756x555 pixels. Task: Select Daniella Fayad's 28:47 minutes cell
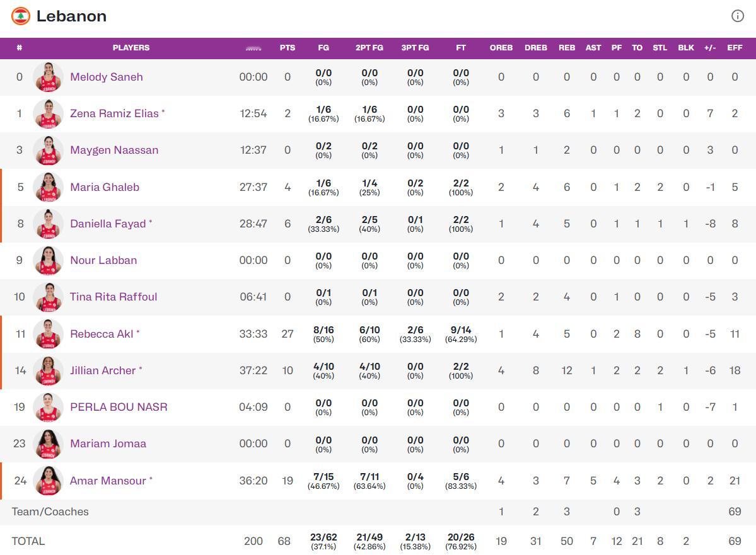point(253,224)
